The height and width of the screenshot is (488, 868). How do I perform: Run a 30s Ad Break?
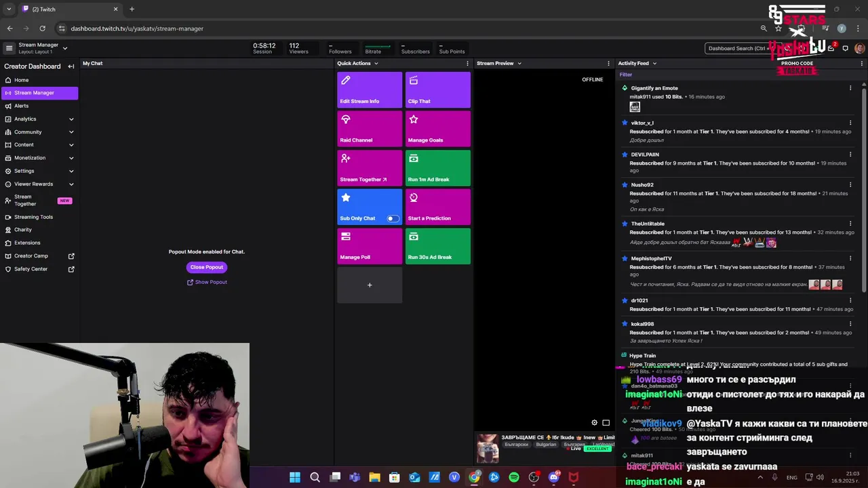(x=438, y=246)
